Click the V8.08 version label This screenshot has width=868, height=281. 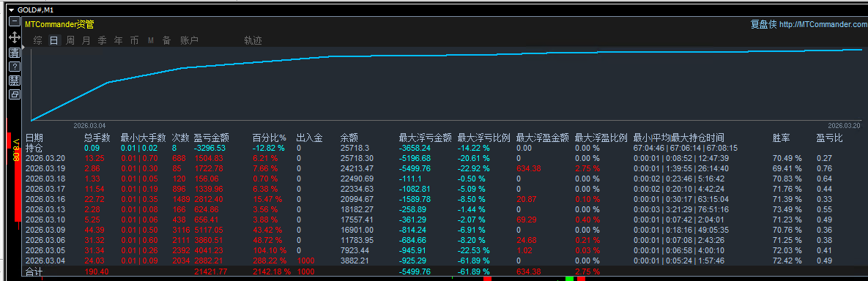coord(15,151)
